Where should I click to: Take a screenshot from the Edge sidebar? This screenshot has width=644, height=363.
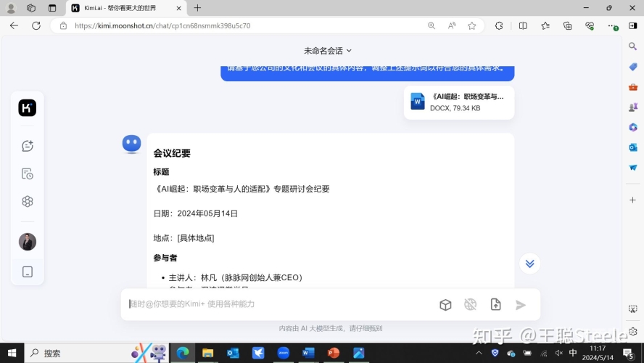tap(632, 309)
